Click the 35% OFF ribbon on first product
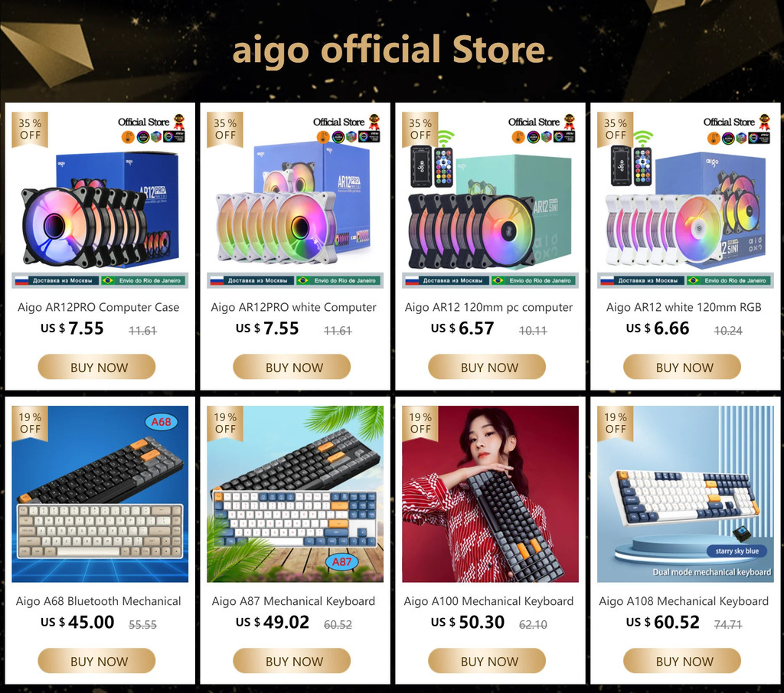The width and height of the screenshot is (784, 693). pos(30,129)
